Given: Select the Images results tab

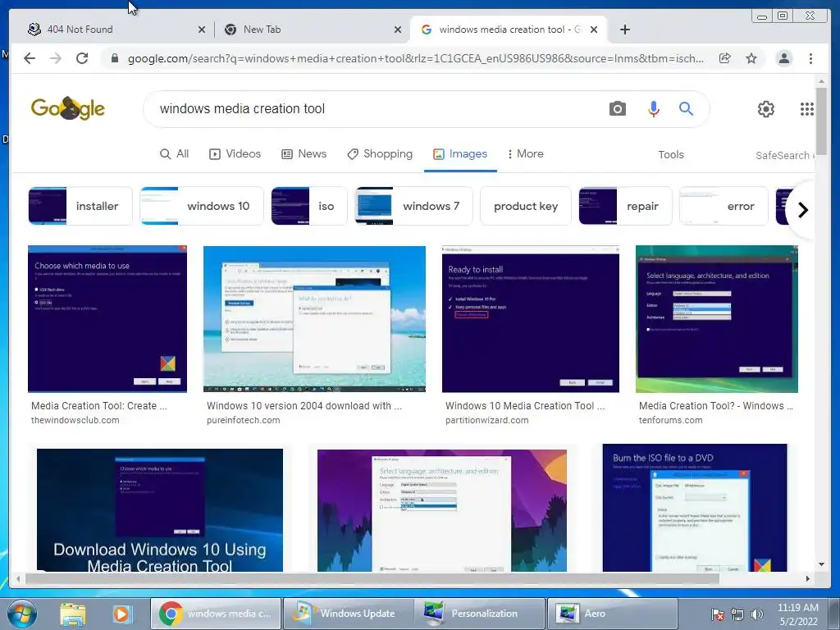Looking at the screenshot, I should (460, 153).
